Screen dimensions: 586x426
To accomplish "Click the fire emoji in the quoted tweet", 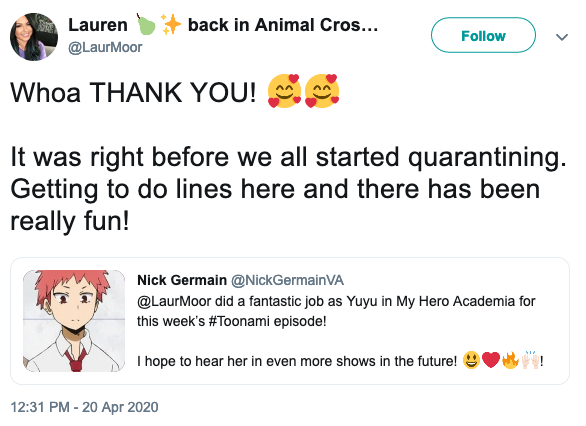I will (x=511, y=361).
